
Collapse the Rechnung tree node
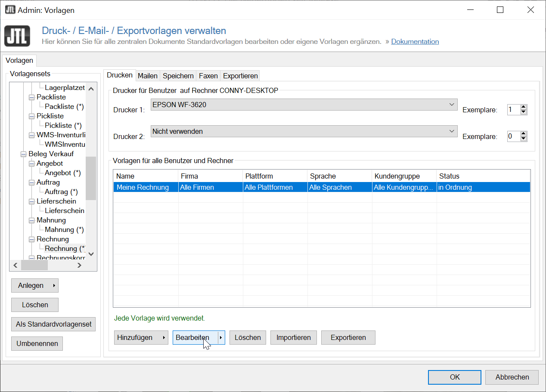point(31,239)
